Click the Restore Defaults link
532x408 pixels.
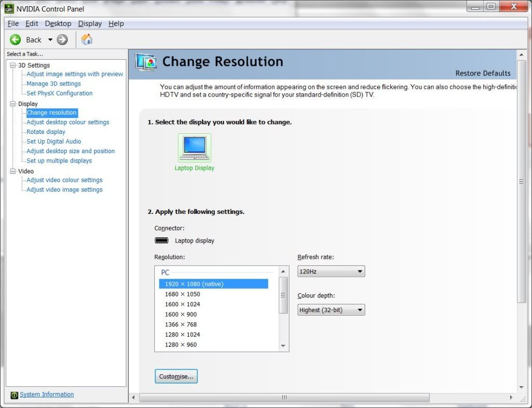click(483, 73)
